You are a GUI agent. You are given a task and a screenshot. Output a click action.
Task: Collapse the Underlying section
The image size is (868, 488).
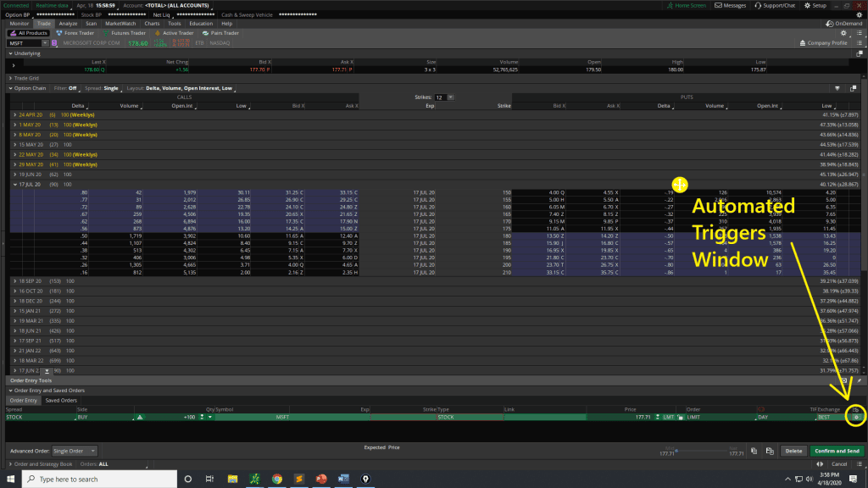[10, 53]
